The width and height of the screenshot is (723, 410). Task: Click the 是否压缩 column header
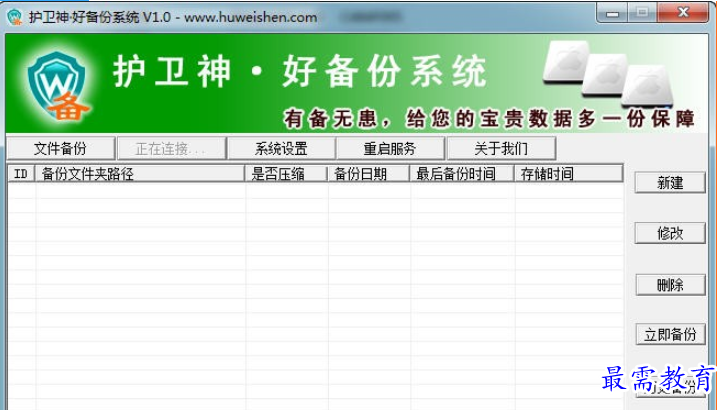coord(286,174)
